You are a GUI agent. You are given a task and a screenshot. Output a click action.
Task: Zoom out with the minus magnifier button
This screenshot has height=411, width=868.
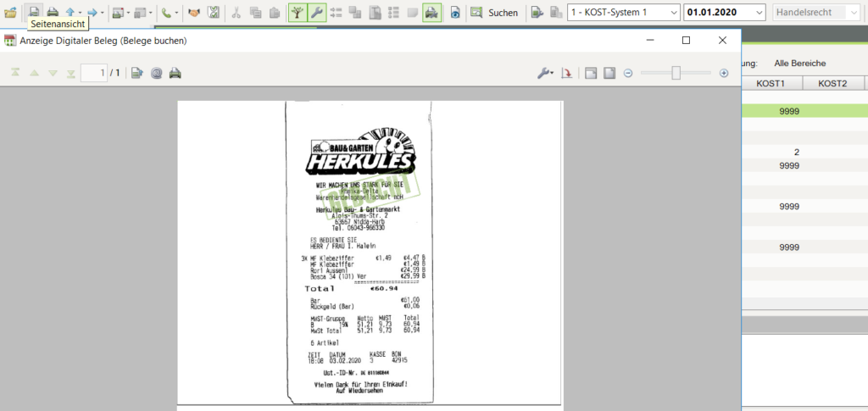628,73
